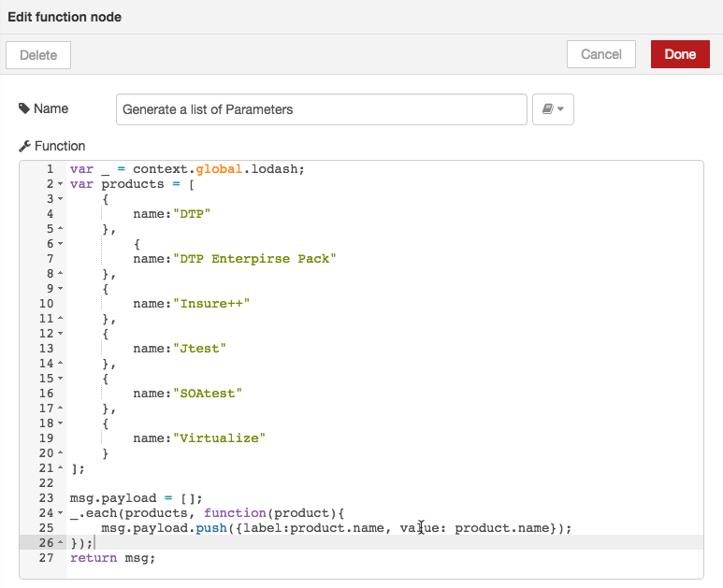Open the library book icon dropdown

(x=553, y=109)
